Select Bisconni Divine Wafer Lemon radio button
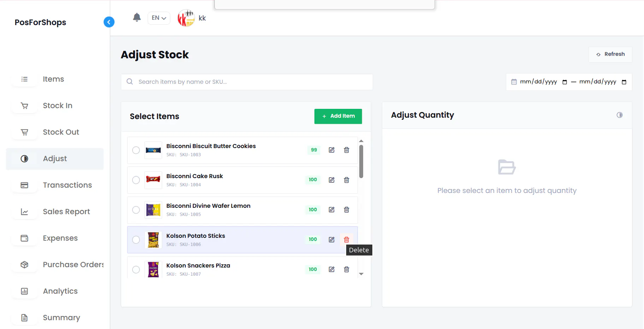 (136, 210)
